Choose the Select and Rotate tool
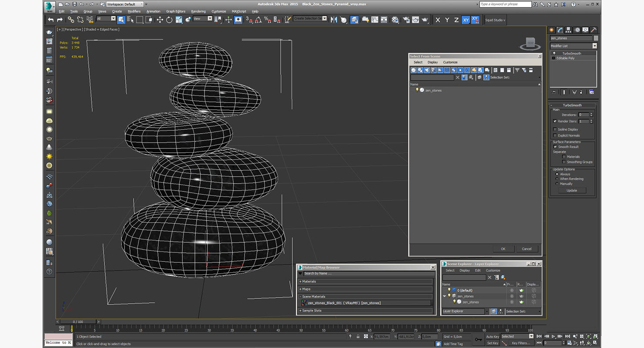 point(169,20)
